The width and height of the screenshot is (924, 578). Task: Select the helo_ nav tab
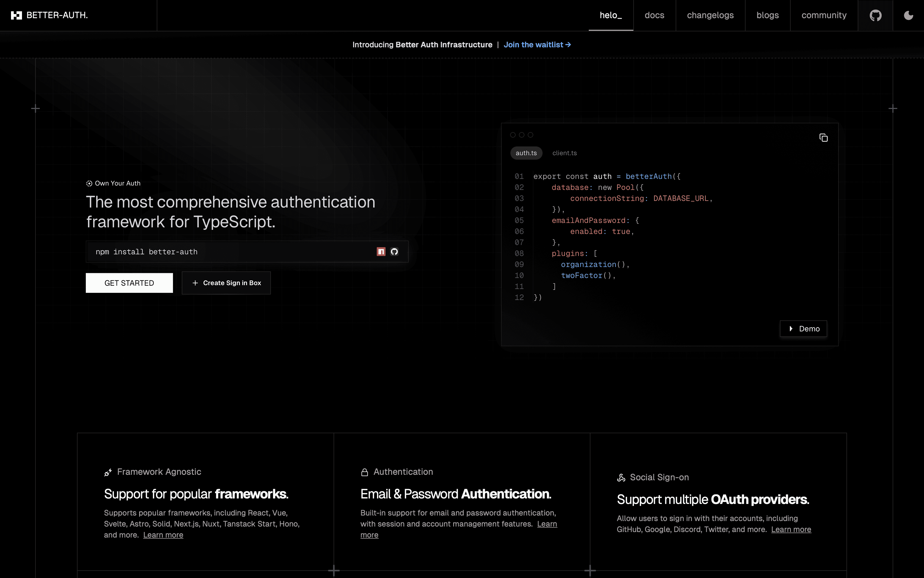(x=611, y=15)
